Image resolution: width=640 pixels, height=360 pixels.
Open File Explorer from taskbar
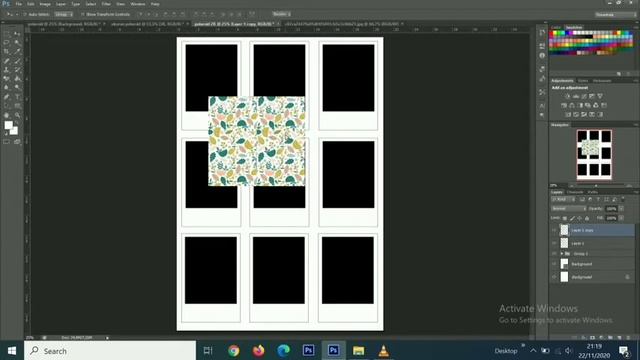point(358,351)
